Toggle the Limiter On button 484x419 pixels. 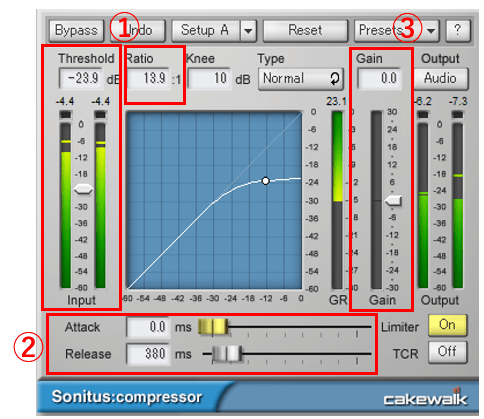pyautogui.click(x=447, y=325)
